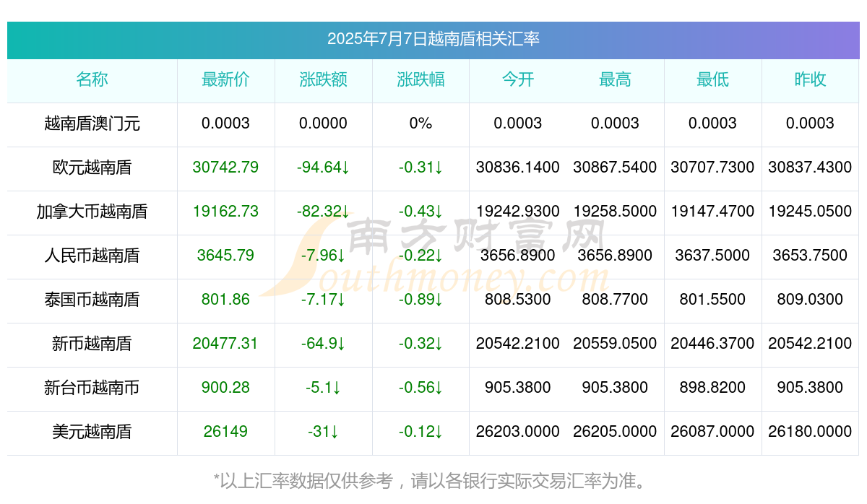Click change percent -0.12↓

420,432
